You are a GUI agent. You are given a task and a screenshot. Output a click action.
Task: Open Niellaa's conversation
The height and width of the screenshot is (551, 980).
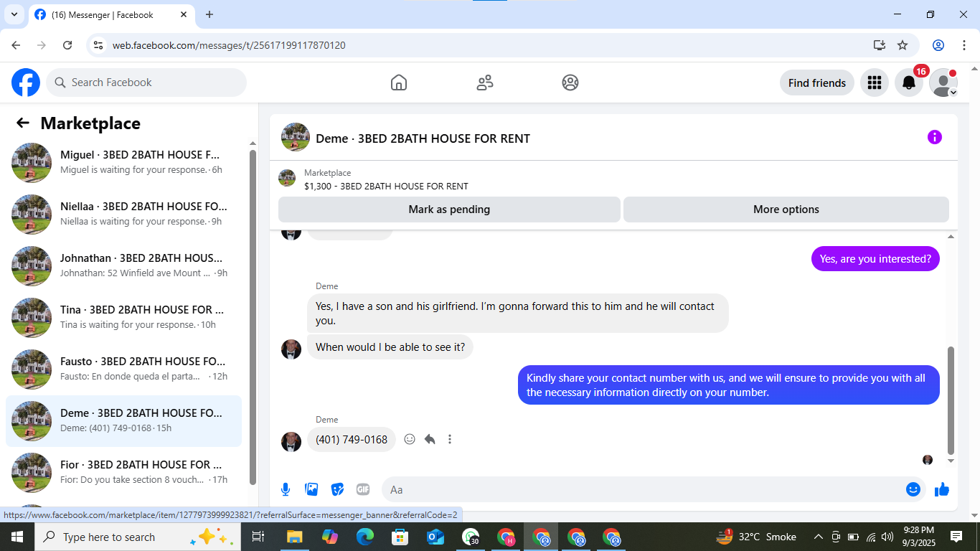click(123, 215)
